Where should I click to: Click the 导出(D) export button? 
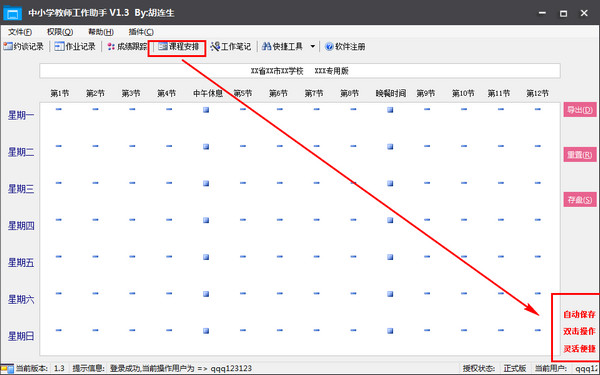click(x=580, y=110)
